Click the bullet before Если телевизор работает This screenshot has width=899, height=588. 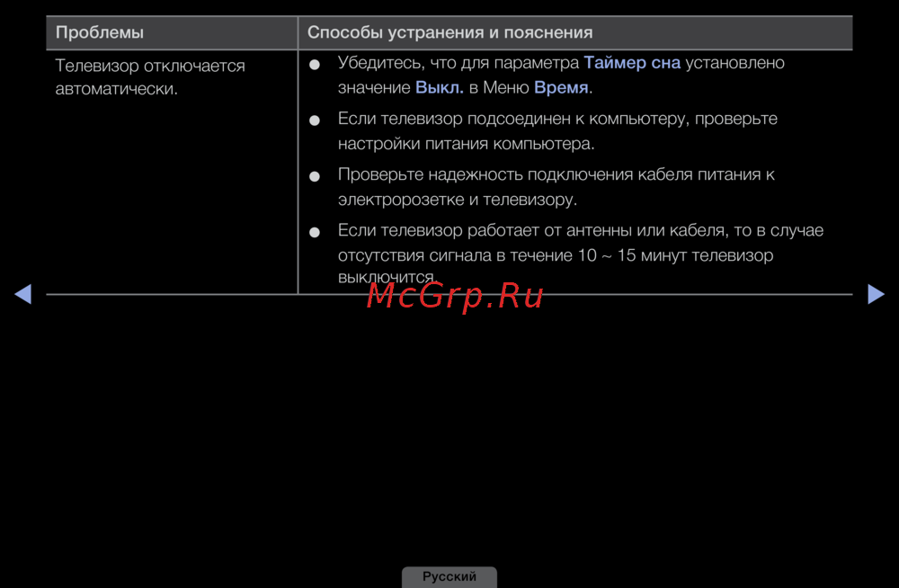pos(315,232)
